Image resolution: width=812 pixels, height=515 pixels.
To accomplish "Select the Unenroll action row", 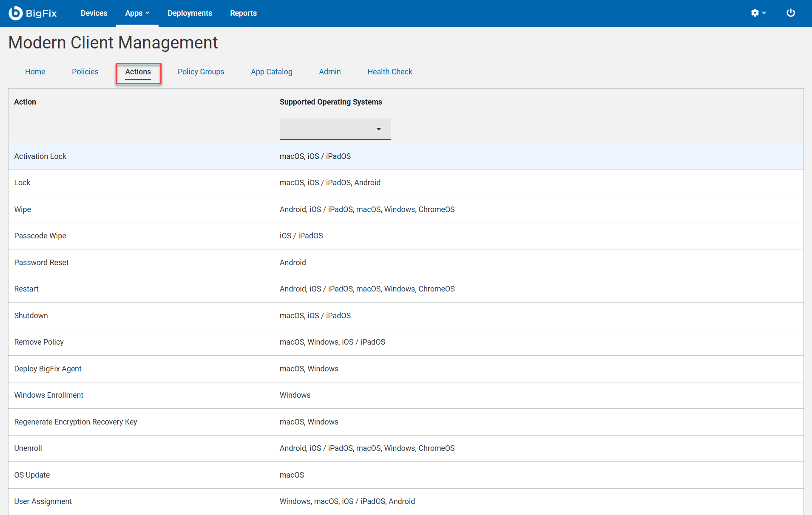I will [28, 448].
